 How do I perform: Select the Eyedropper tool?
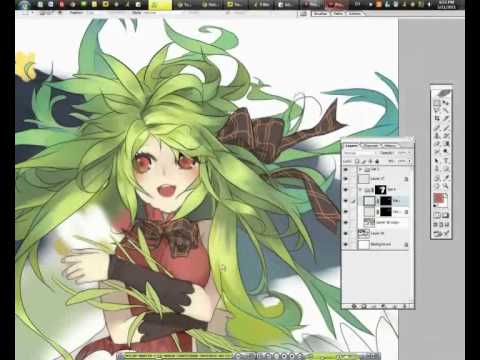446,178
